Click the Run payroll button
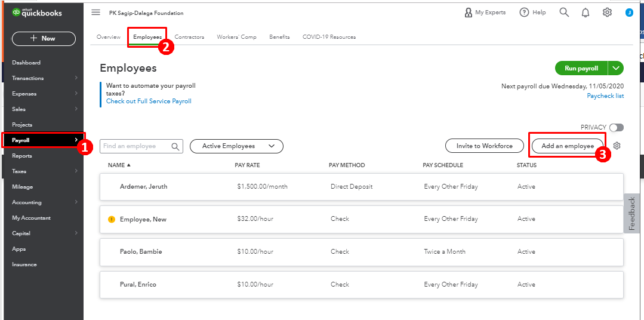 click(x=581, y=68)
